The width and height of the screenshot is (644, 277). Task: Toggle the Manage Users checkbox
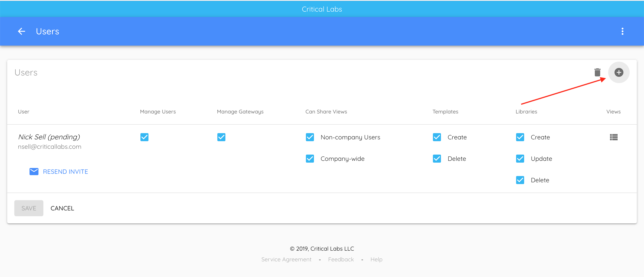[144, 137]
